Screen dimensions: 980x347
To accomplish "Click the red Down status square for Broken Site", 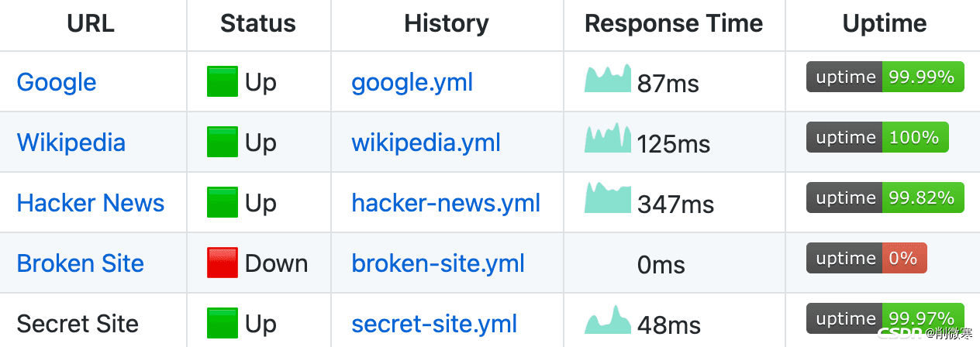I will (223, 263).
